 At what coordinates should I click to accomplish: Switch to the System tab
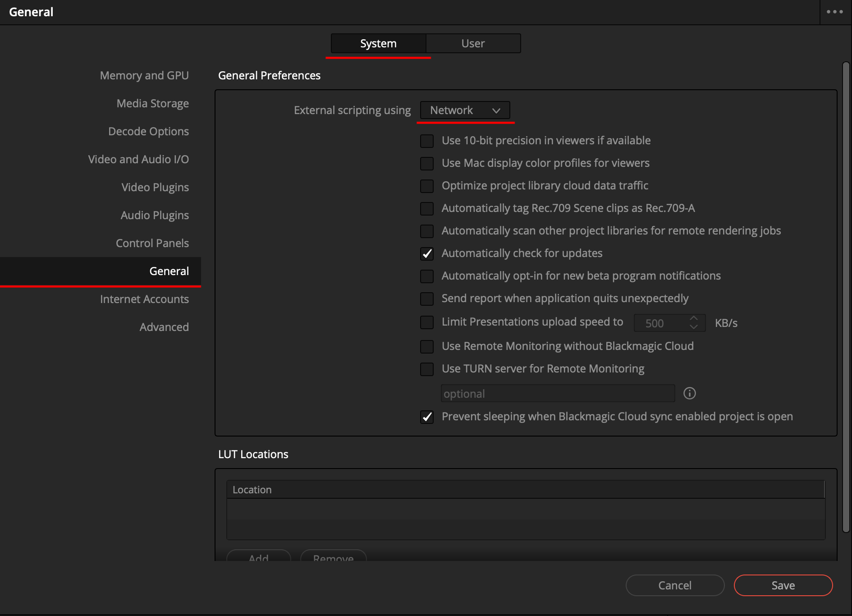[378, 43]
